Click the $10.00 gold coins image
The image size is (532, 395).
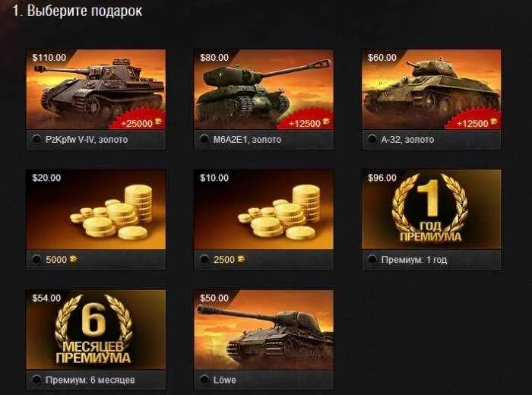264,210
